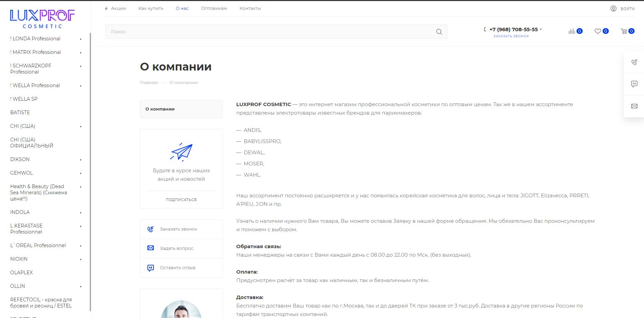Open the user account icon
Image resolution: width=644 pixels, height=318 pixels.
[x=613, y=8]
